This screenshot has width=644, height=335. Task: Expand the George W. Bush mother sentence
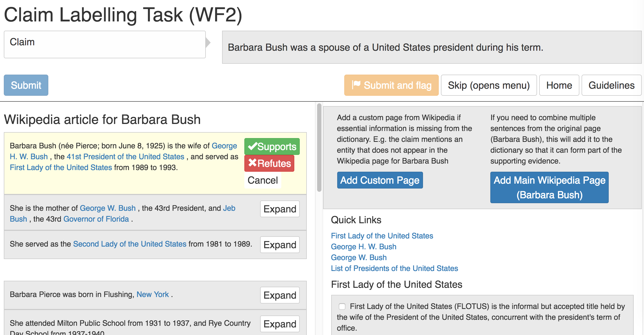[x=280, y=209]
